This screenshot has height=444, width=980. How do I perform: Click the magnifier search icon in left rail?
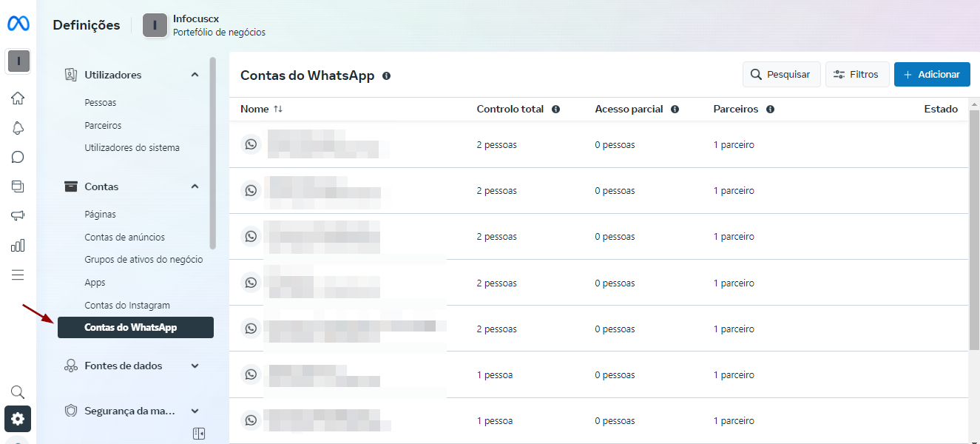tap(18, 392)
